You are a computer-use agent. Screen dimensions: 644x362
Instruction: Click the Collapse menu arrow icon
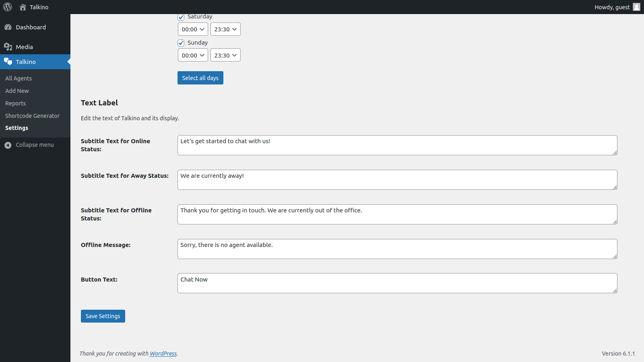click(8, 145)
